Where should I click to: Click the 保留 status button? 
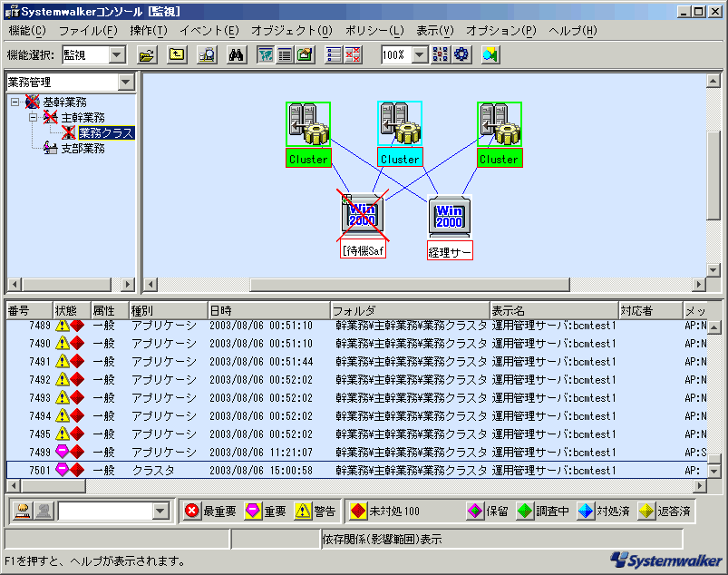pos(488,512)
